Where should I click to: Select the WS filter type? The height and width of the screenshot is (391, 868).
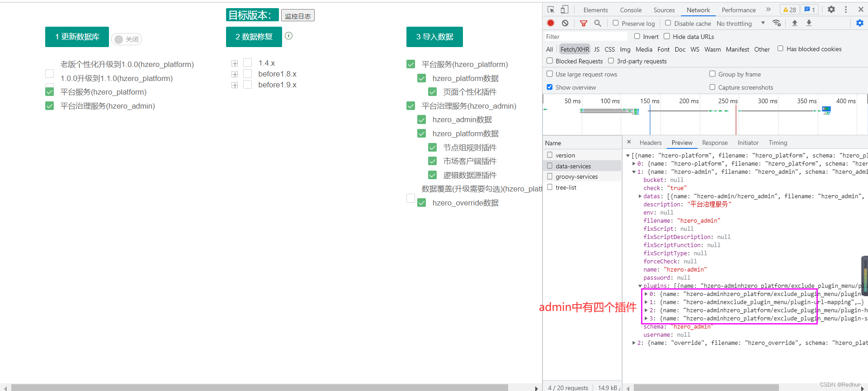coord(695,49)
